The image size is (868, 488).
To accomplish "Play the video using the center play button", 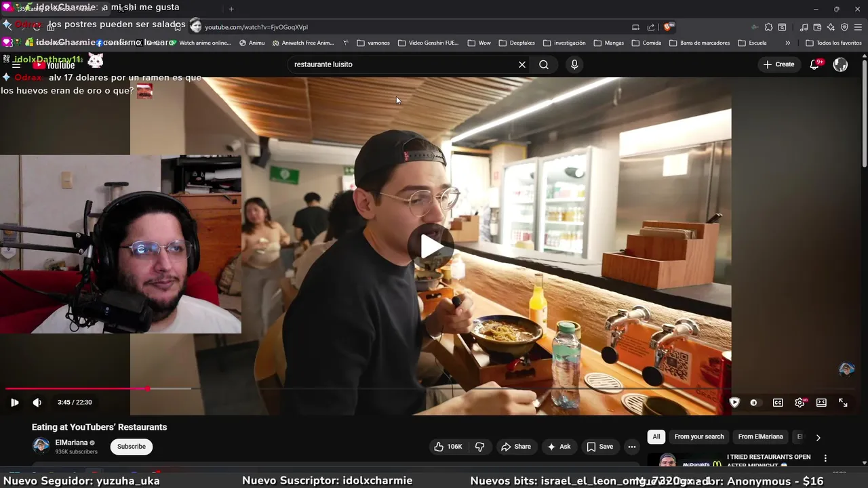I will [431, 247].
